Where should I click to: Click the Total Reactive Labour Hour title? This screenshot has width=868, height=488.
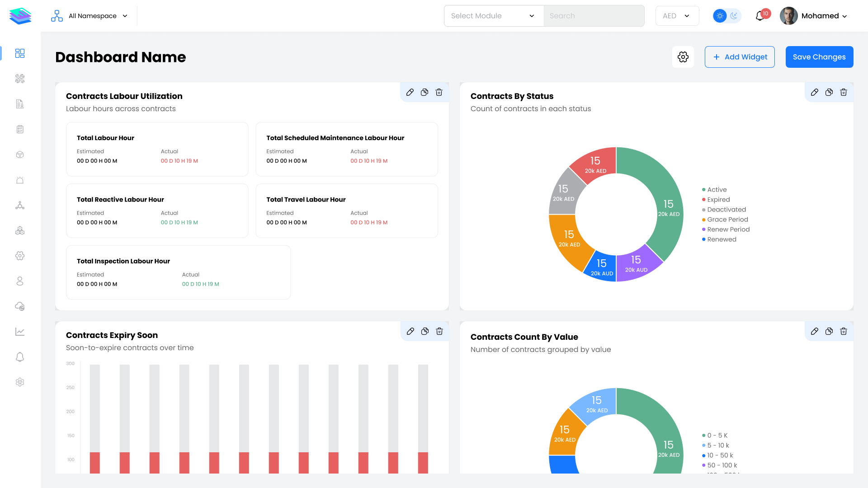point(120,199)
